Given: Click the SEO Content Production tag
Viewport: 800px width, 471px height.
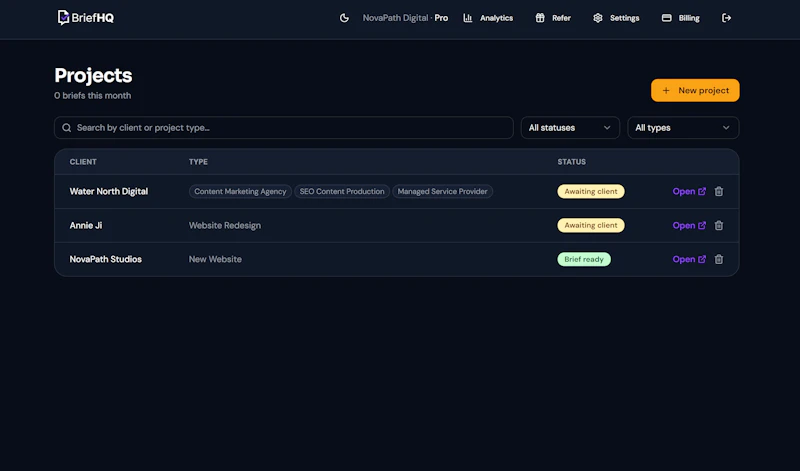Looking at the screenshot, I should click(x=342, y=191).
